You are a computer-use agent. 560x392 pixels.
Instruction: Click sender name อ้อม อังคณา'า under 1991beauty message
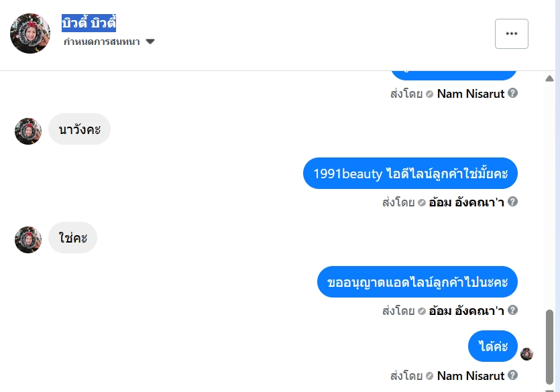[467, 202]
